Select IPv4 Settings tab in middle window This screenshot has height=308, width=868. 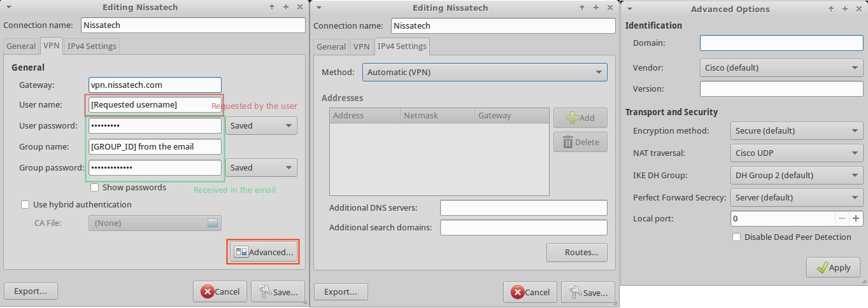[x=402, y=46]
